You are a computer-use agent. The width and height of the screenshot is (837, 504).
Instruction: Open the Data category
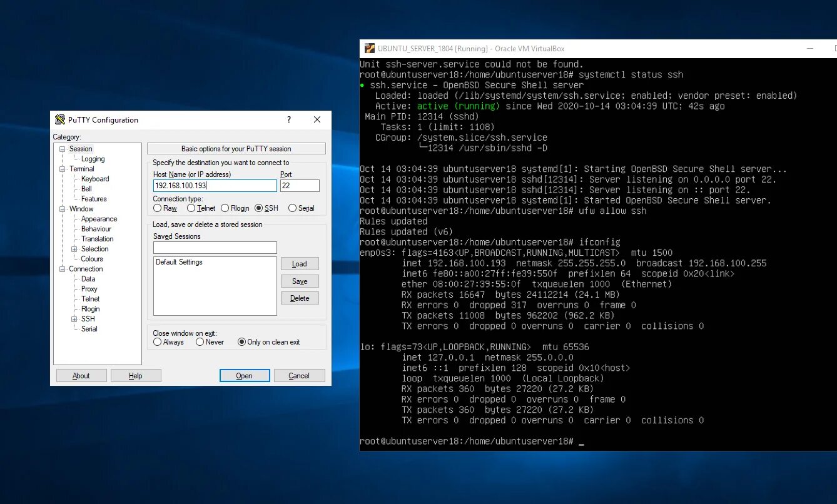(88, 279)
